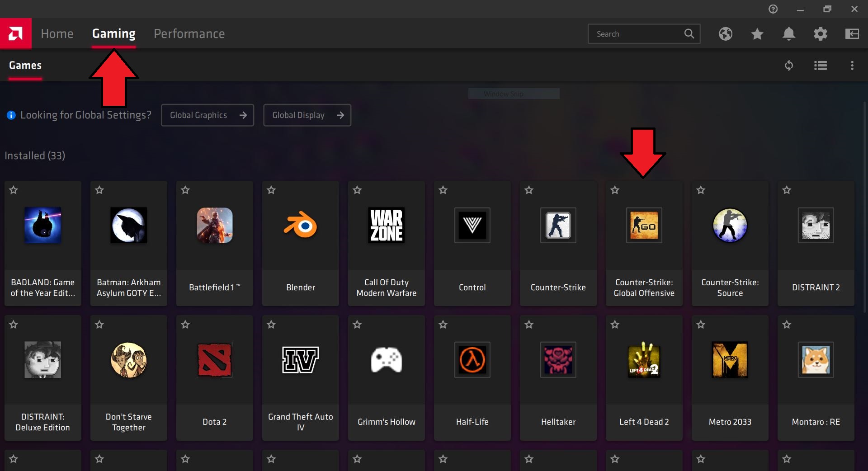Open favorites star in the top bar
Viewport: 868px width, 471px height.
757,34
